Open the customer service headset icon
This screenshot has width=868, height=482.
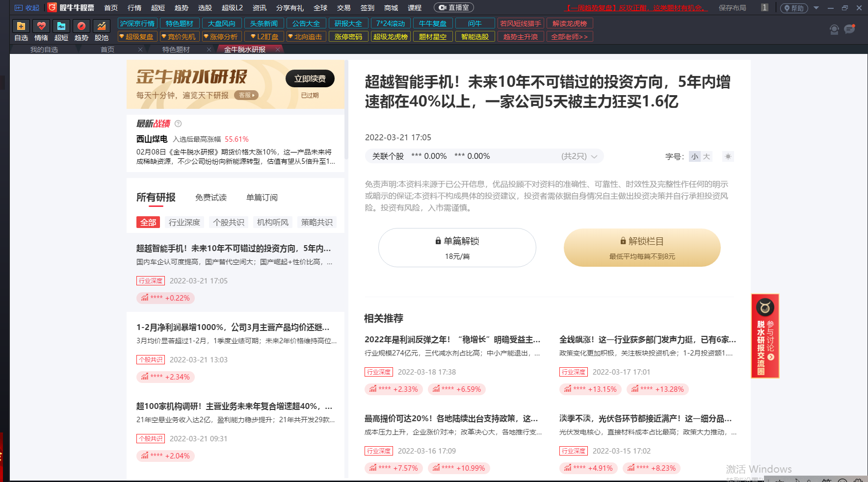[x=834, y=29]
